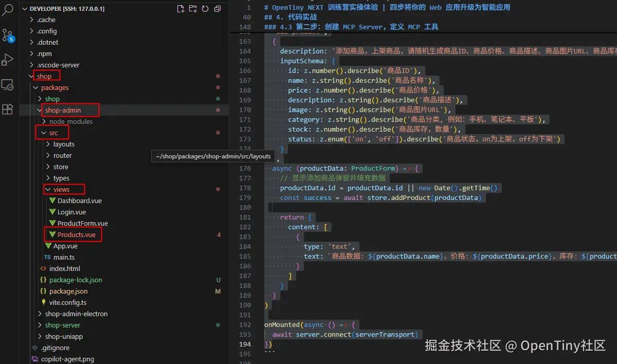617x364 pixels.
Task: Open the Extensions view
Action: tap(7, 109)
